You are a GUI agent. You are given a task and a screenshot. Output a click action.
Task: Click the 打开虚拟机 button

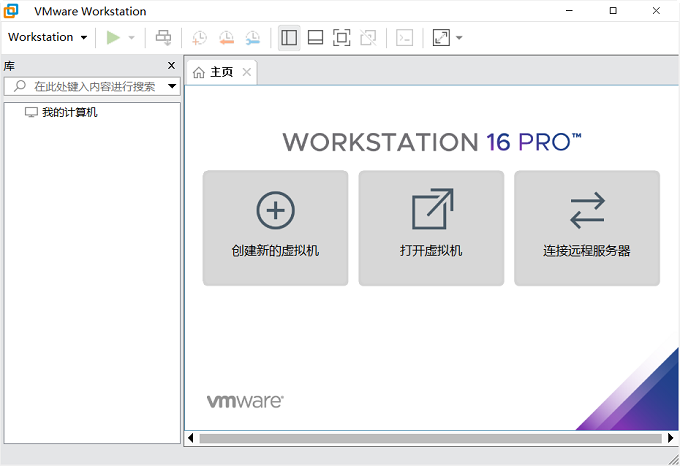(431, 228)
